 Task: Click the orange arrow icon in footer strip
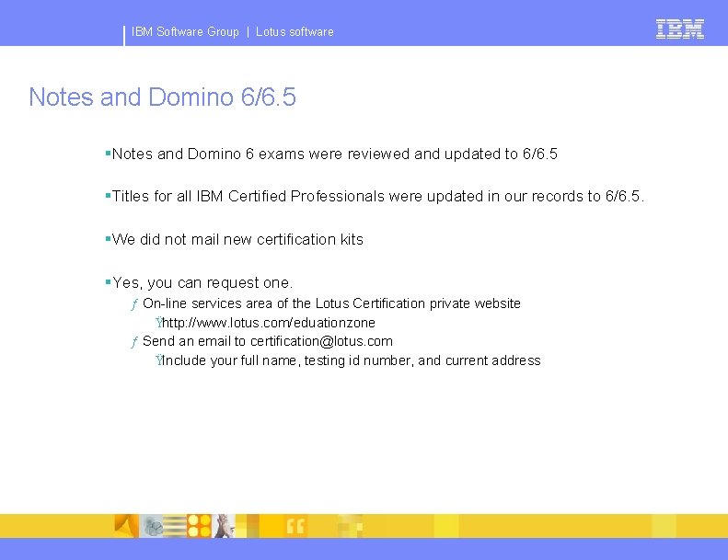coord(126,526)
